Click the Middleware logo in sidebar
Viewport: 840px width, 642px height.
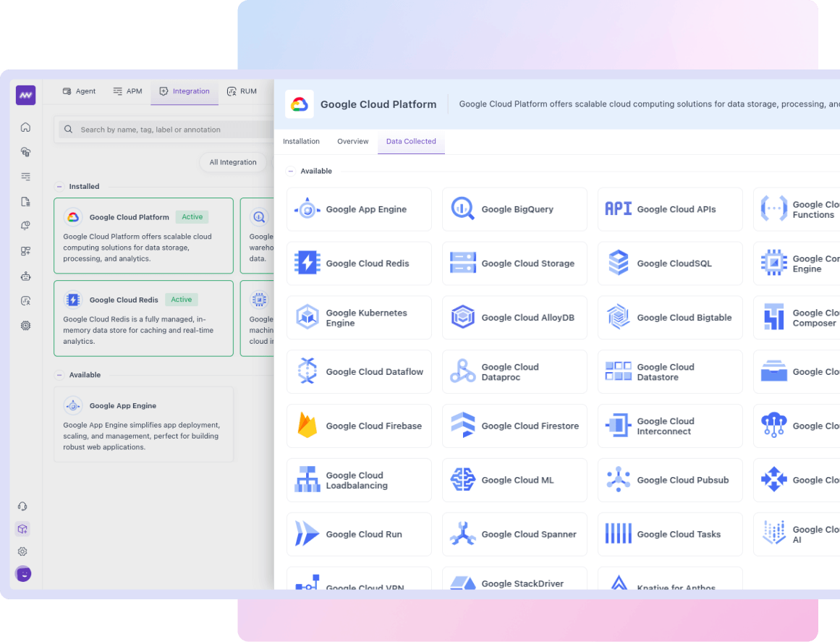pyautogui.click(x=26, y=96)
